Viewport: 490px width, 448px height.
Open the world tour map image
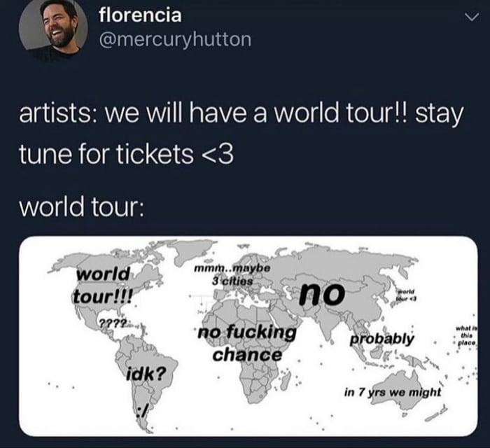coord(248,336)
